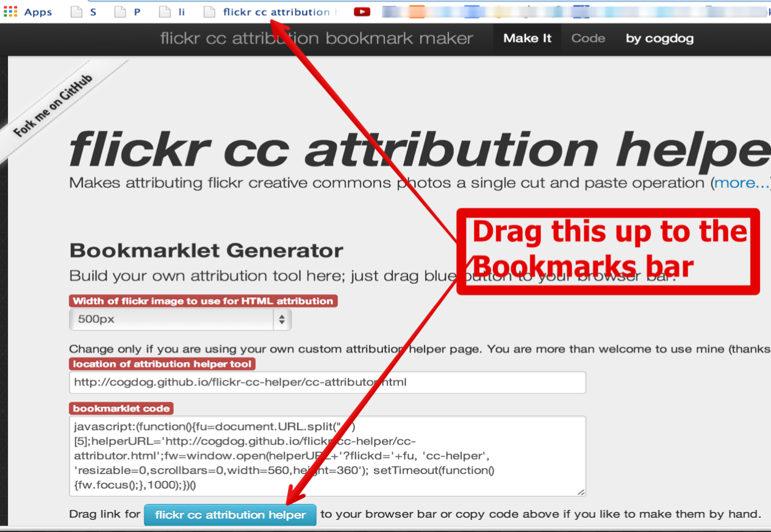Click the resize grip on code textarea
The image size is (771, 532).
(581, 492)
